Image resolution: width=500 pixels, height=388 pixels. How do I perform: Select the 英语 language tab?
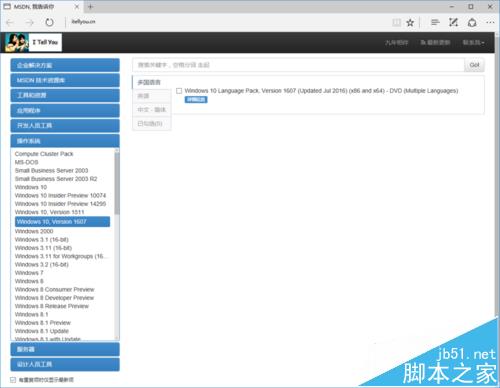point(152,96)
